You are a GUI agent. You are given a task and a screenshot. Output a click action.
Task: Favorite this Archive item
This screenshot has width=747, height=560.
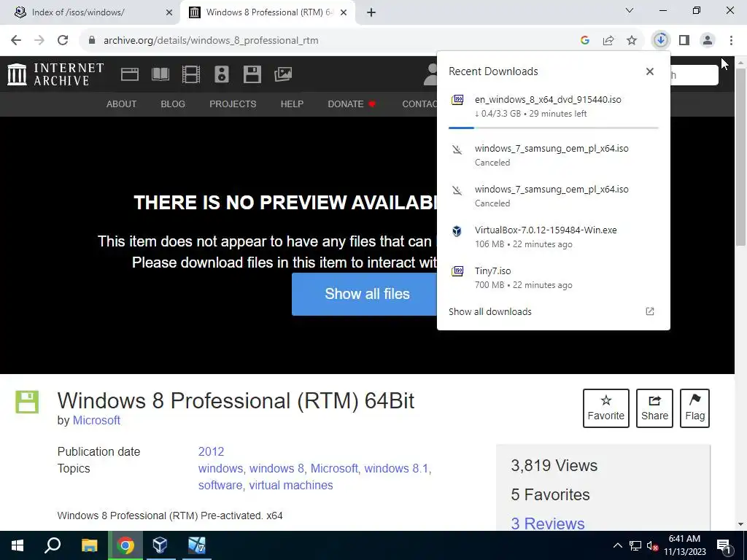[606, 408]
